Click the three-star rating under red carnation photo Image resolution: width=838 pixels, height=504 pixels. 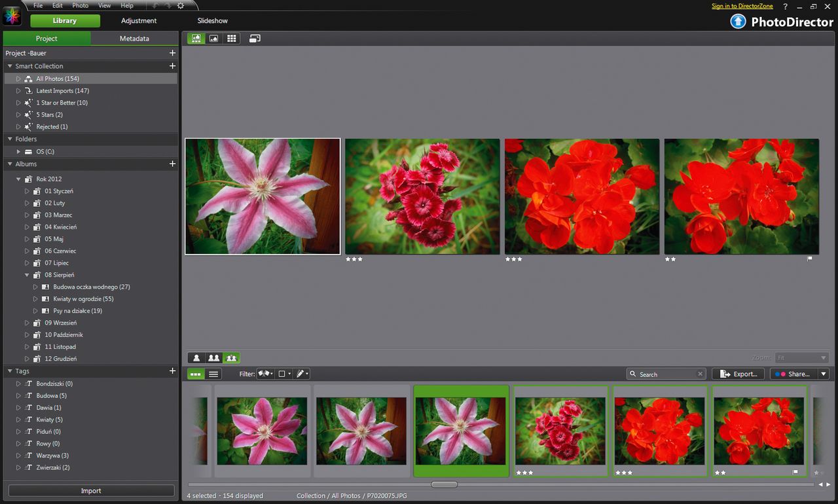tap(354, 259)
